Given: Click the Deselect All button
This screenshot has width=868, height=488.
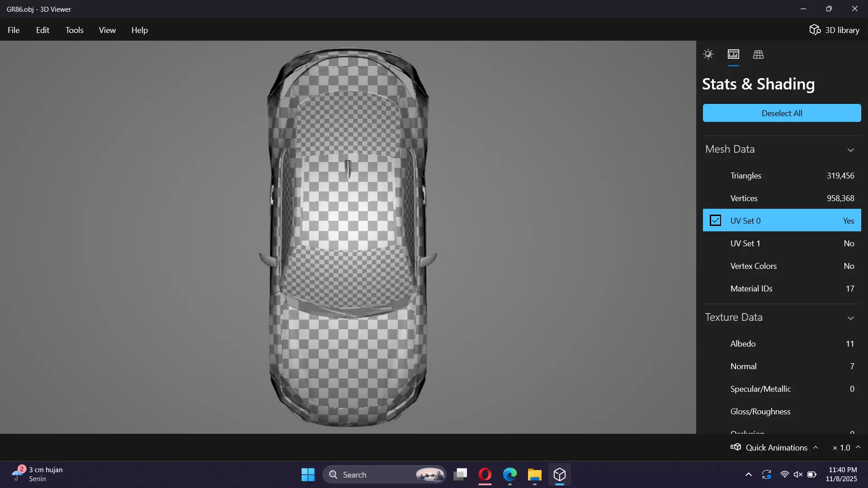Looking at the screenshot, I should [782, 113].
